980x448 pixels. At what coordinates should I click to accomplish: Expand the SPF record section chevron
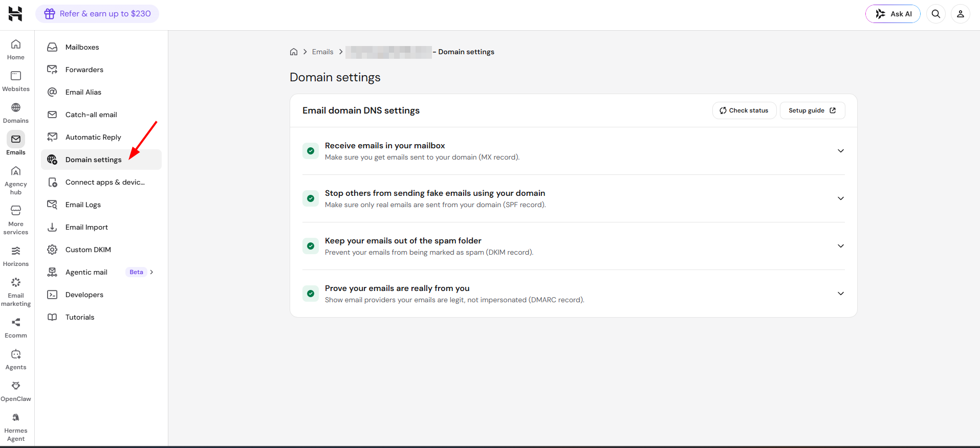tap(841, 198)
